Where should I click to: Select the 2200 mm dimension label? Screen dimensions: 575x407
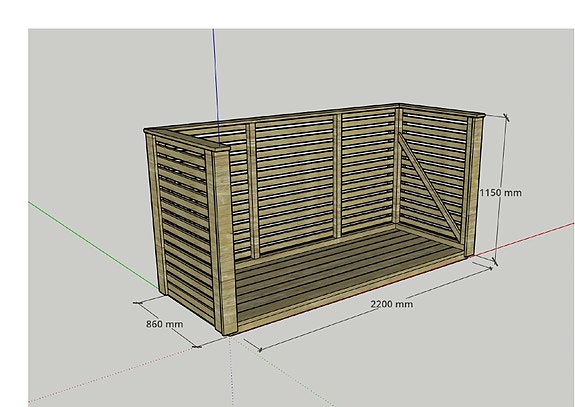(392, 304)
